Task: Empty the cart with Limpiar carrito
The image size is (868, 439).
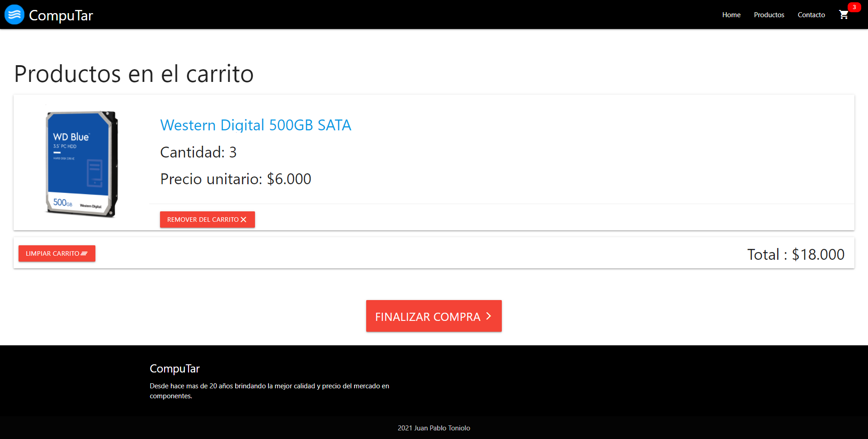Action: click(57, 253)
